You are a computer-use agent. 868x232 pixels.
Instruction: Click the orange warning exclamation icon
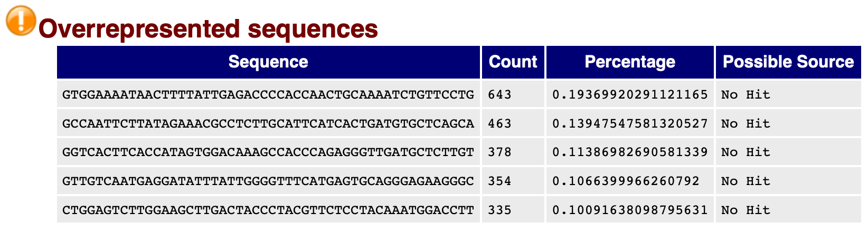[21, 21]
